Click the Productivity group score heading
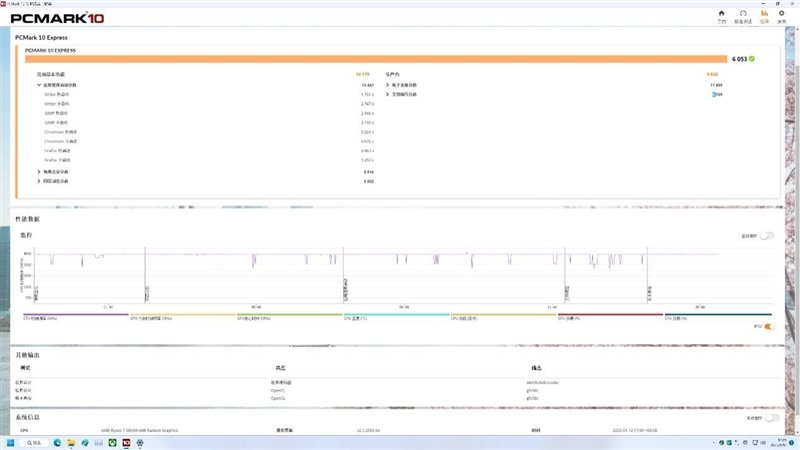This screenshot has height=450, width=800. [393, 74]
